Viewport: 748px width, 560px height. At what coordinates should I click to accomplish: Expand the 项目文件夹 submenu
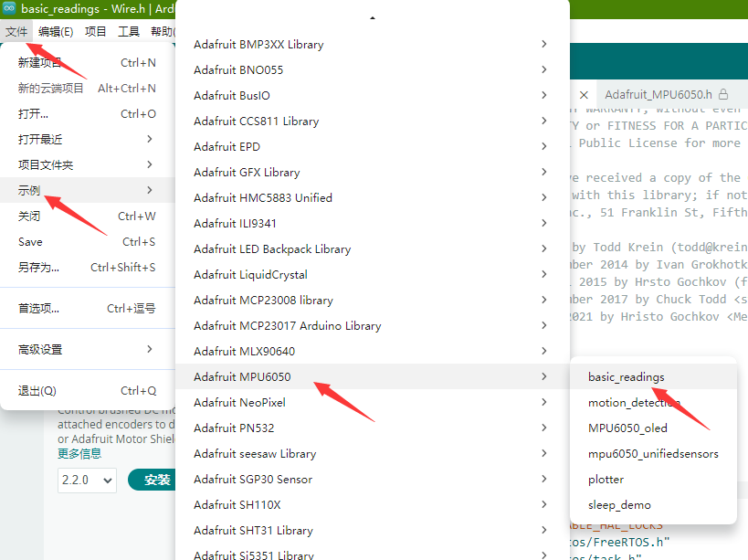point(88,165)
